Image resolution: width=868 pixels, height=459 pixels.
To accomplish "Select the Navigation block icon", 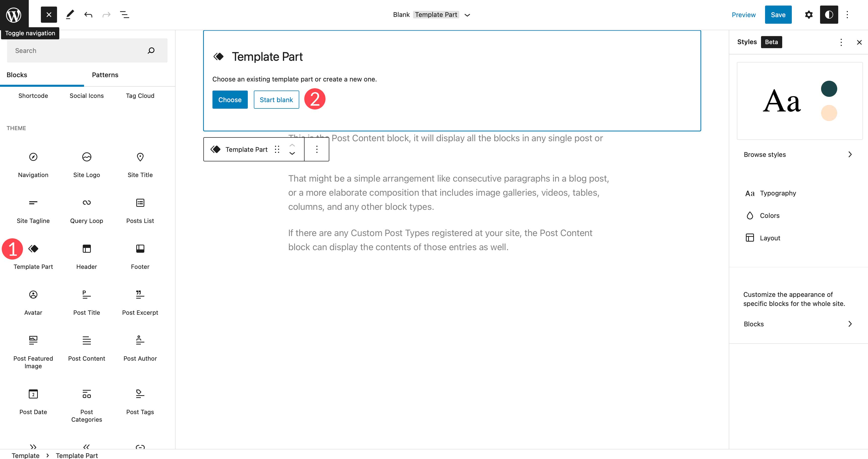I will click(x=33, y=156).
